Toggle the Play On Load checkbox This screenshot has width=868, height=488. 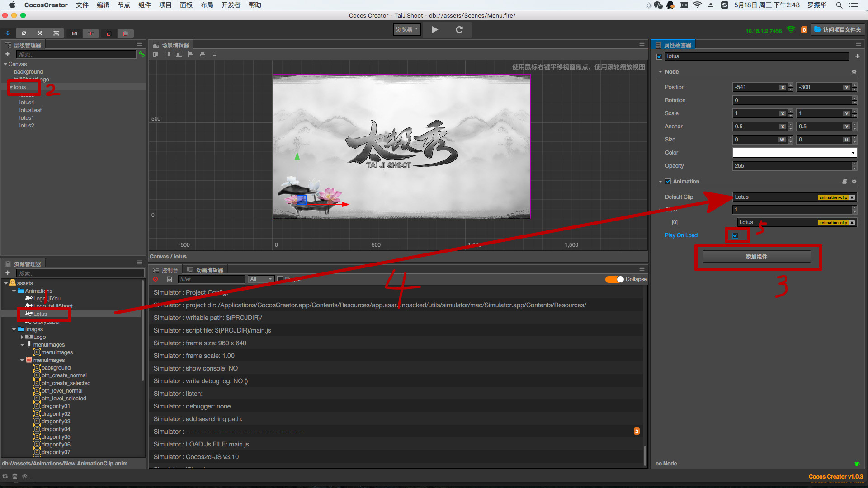pyautogui.click(x=736, y=235)
